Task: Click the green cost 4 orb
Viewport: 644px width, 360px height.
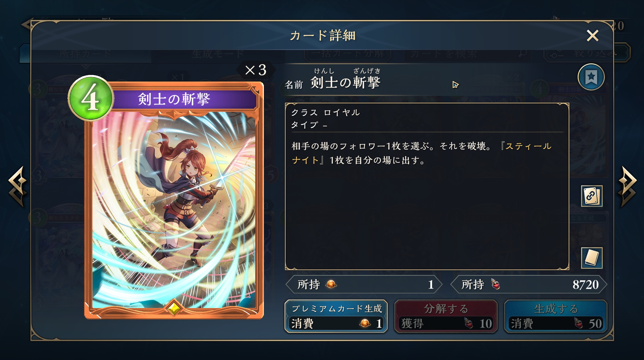Action: [91, 98]
